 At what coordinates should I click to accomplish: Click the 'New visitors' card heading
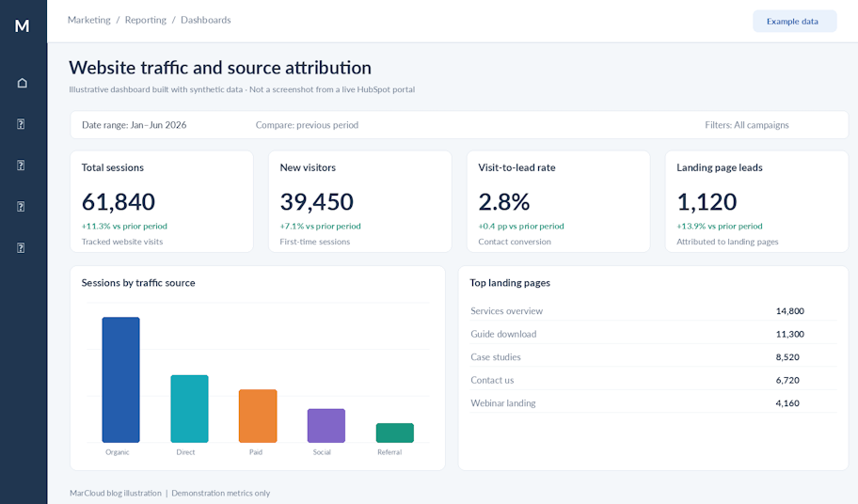(308, 167)
